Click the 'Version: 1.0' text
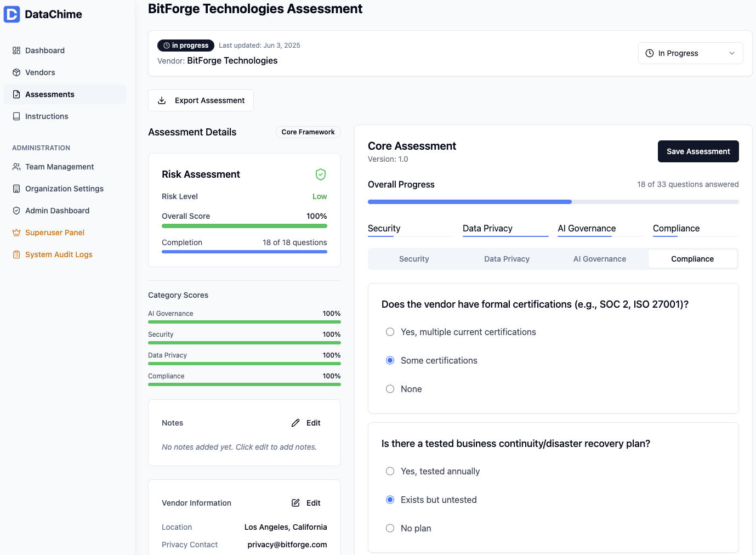The image size is (756, 555). pos(388,159)
